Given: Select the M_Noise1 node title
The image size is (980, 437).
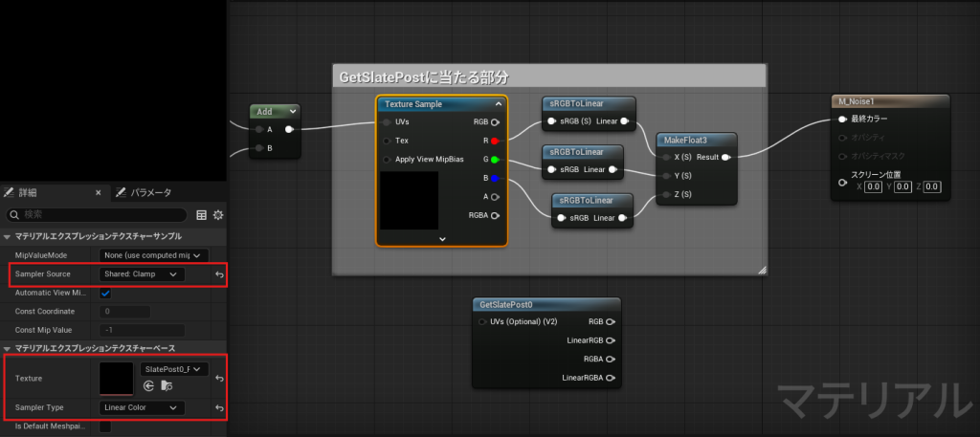Looking at the screenshot, I should tap(857, 101).
